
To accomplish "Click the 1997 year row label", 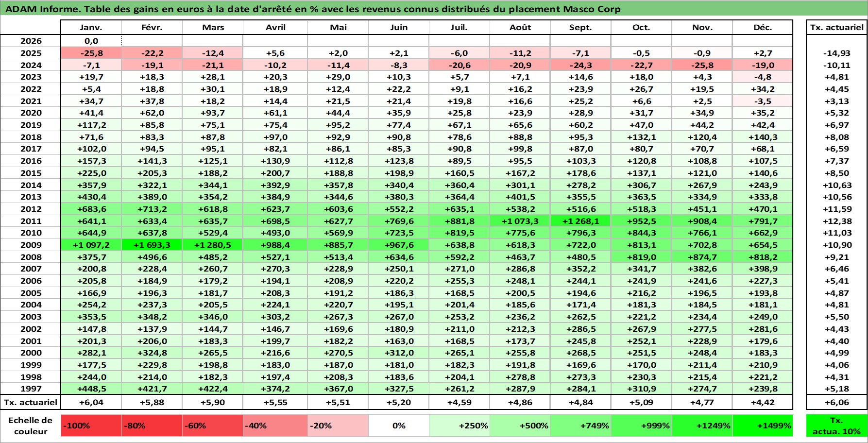I will [x=31, y=389].
